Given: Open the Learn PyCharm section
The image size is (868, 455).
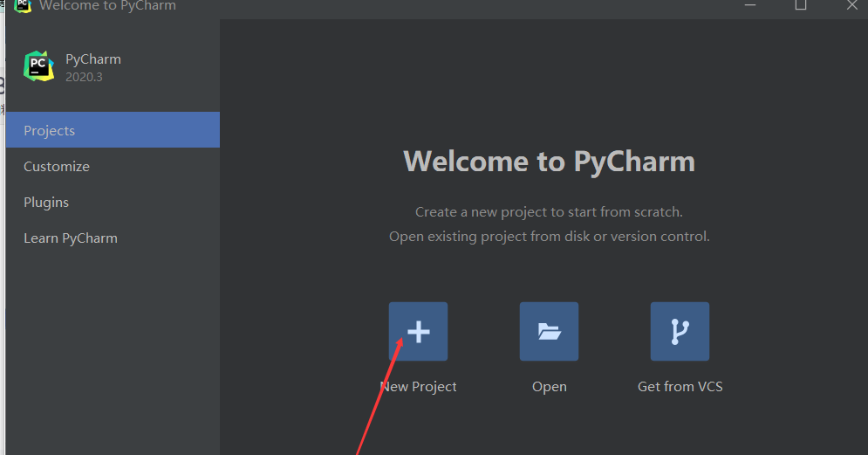Looking at the screenshot, I should pos(113,238).
